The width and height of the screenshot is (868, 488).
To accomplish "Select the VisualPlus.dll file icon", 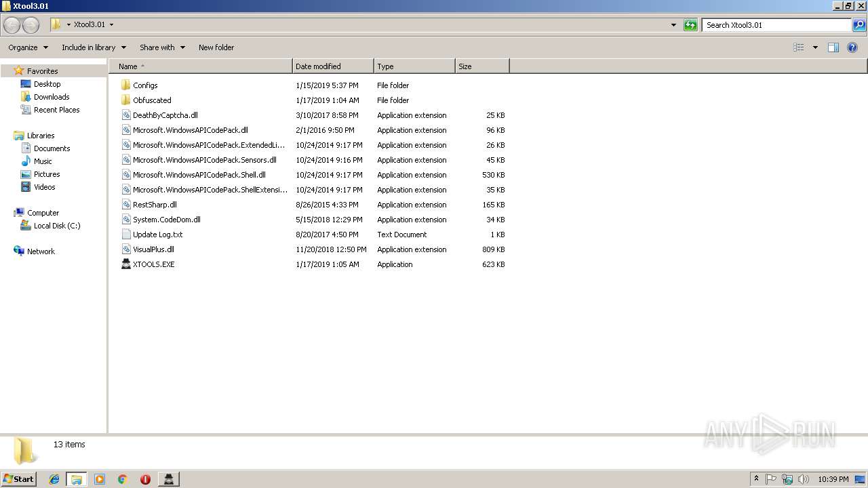I will coord(125,249).
